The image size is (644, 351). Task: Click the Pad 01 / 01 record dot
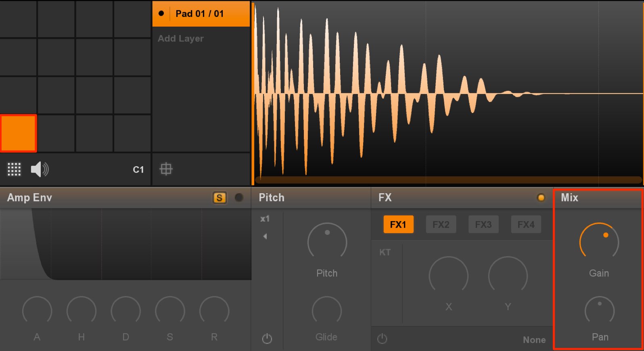pos(161,13)
